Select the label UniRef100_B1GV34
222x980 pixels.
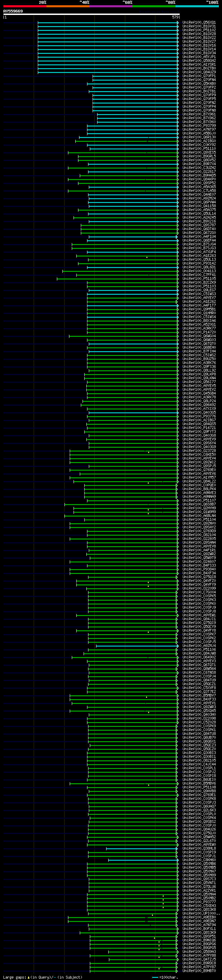pyautogui.click(x=199, y=53)
